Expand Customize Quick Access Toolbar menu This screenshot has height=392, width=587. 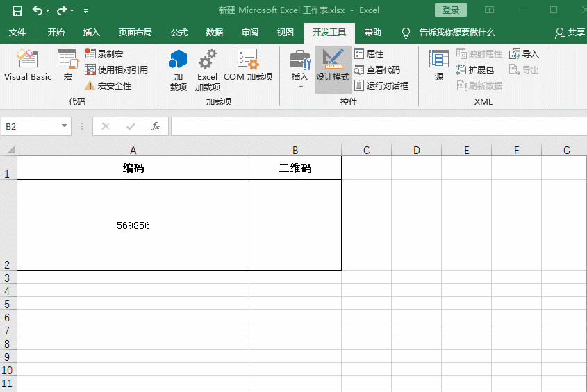[85, 11]
